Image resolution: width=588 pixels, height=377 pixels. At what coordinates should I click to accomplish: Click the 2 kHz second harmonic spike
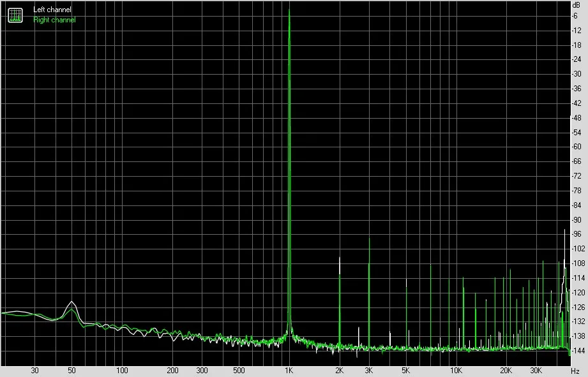[340, 302]
